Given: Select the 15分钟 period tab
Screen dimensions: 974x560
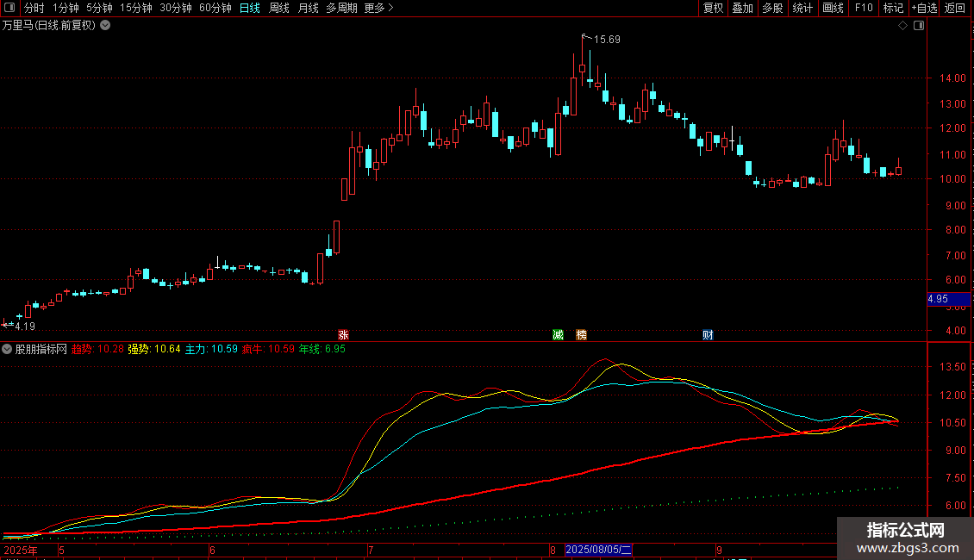Looking at the screenshot, I should click(135, 8).
